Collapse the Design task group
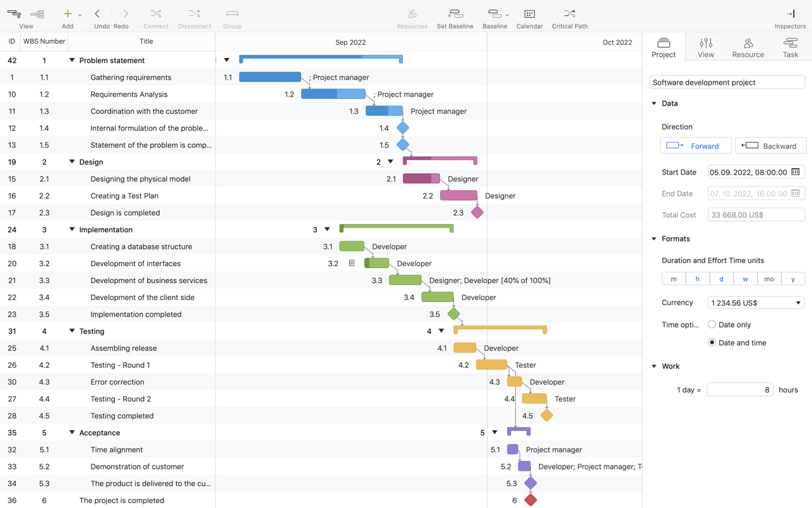Viewport: 812px width, 508px height. coord(72,162)
